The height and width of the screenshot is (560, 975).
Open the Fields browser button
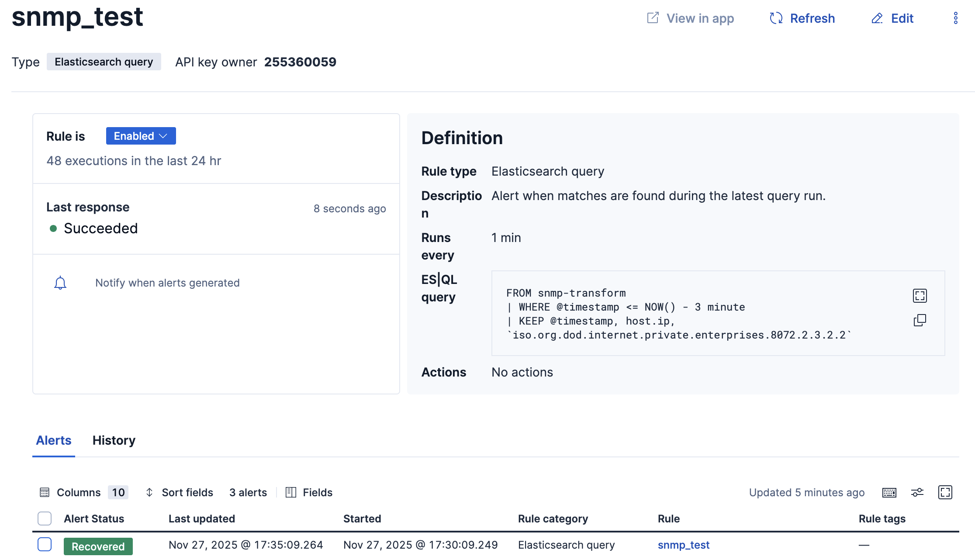(x=309, y=493)
